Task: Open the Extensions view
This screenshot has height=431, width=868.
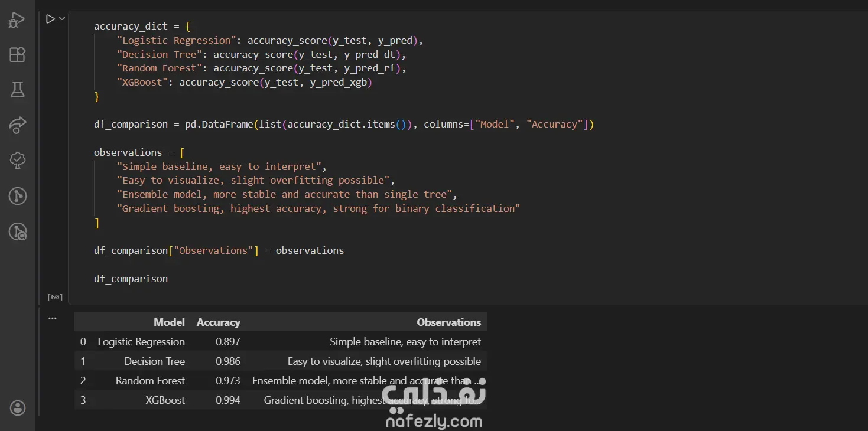Action: point(18,55)
